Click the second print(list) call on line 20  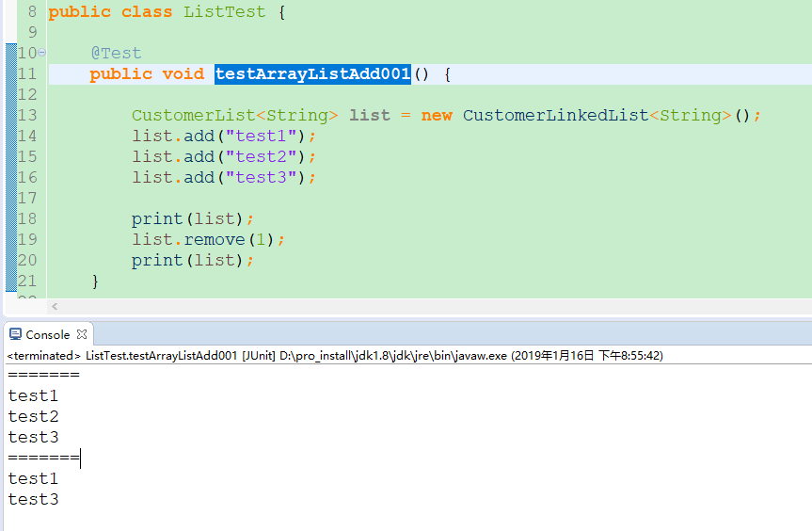[x=193, y=260]
